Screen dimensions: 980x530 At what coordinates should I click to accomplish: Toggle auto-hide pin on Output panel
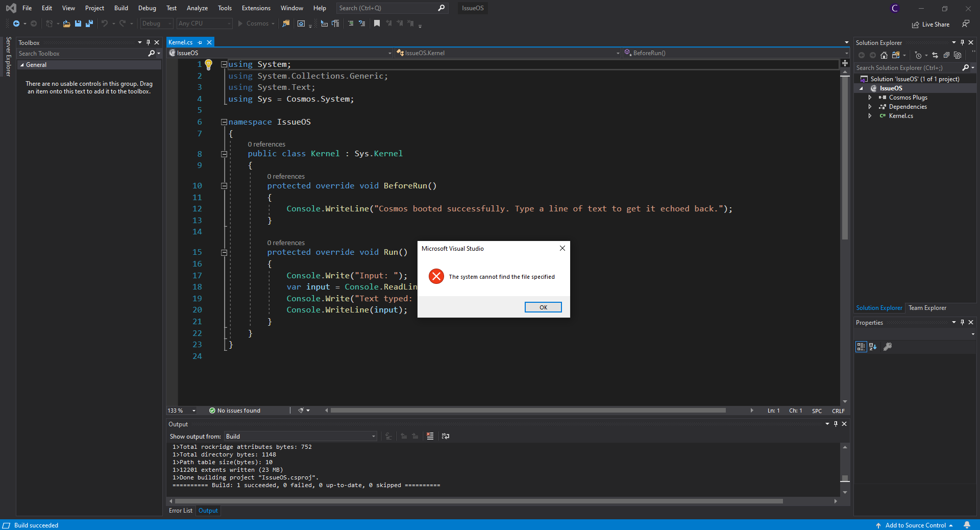point(836,424)
